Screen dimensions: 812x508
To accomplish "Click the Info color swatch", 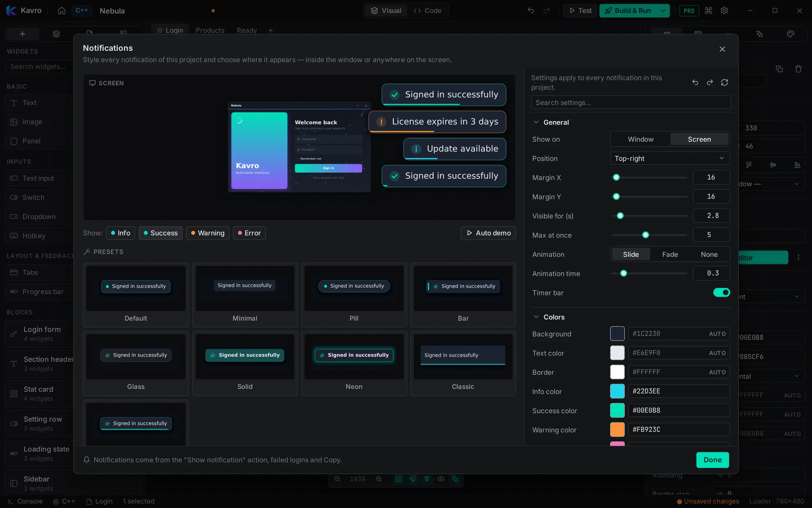I will pos(617,391).
